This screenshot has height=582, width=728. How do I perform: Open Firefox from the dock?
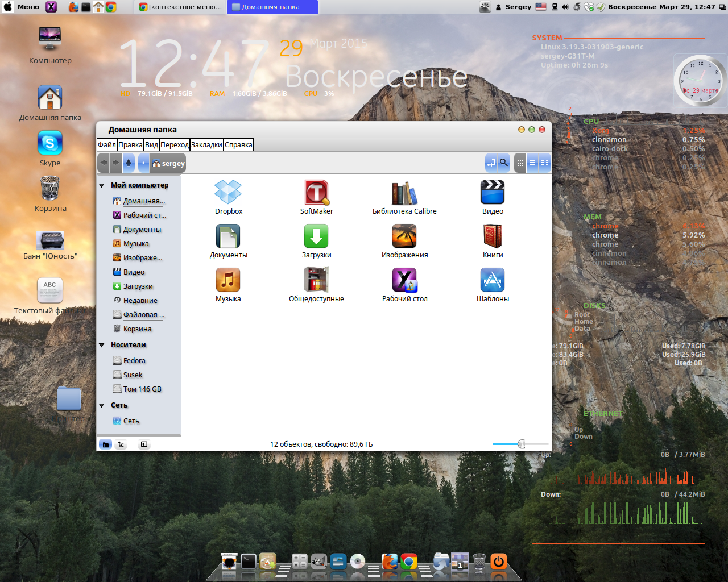(390, 563)
